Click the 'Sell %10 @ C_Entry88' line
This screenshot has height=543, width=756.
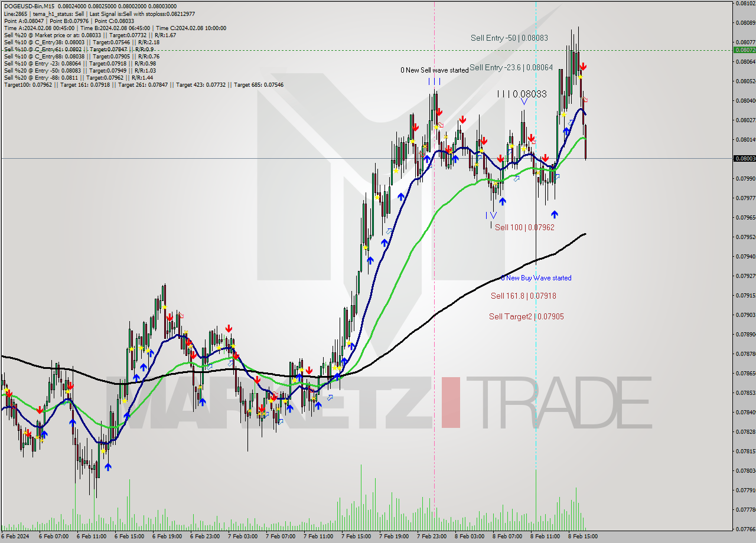tap(82, 56)
